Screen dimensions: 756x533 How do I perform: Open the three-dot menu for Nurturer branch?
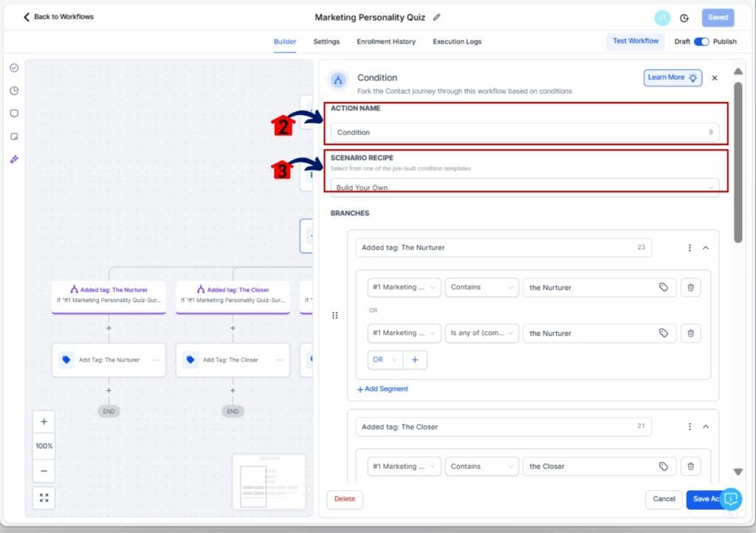click(690, 248)
